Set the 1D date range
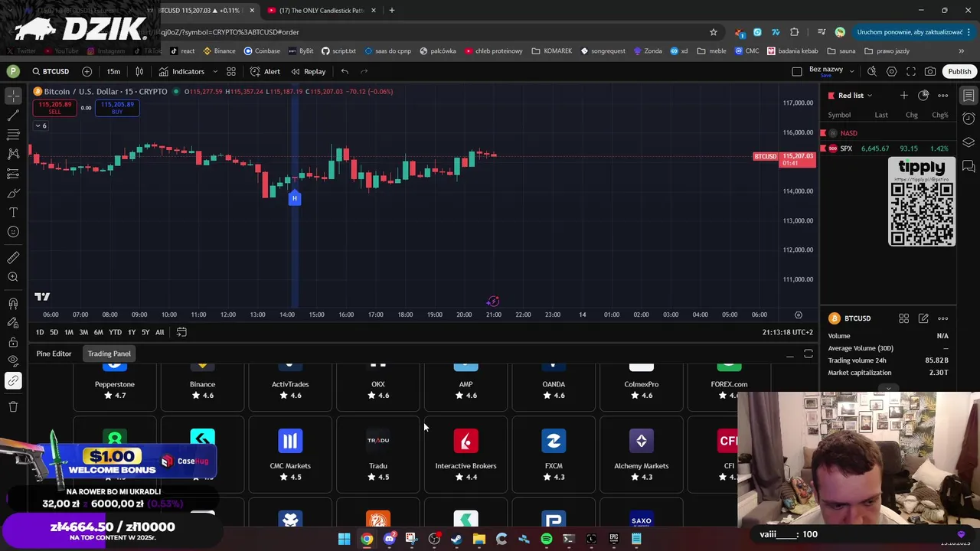This screenshot has width=980, height=551. [40, 332]
